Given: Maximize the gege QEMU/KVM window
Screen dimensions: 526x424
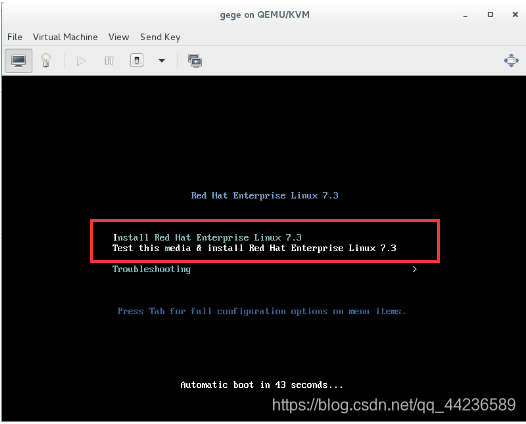Looking at the screenshot, I should click(490, 15).
